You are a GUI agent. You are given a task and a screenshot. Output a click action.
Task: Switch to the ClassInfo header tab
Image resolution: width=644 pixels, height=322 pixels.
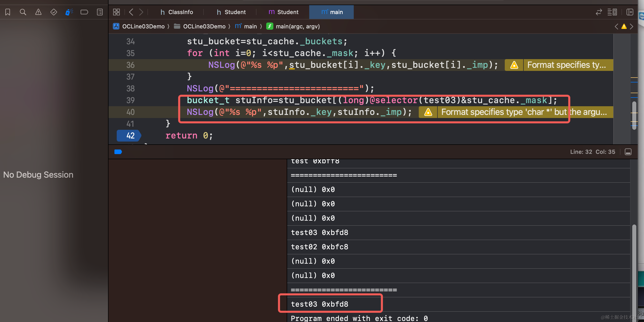coord(177,12)
